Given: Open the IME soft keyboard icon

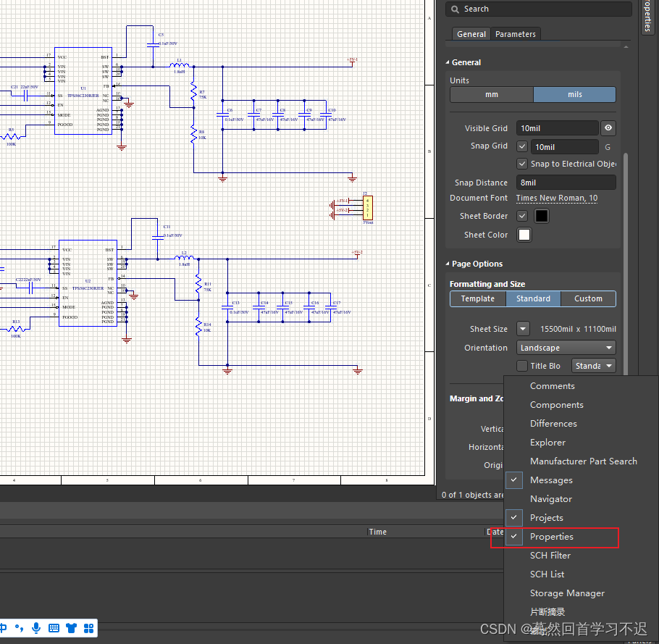Looking at the screenshot, I should [x=54, y=627].
